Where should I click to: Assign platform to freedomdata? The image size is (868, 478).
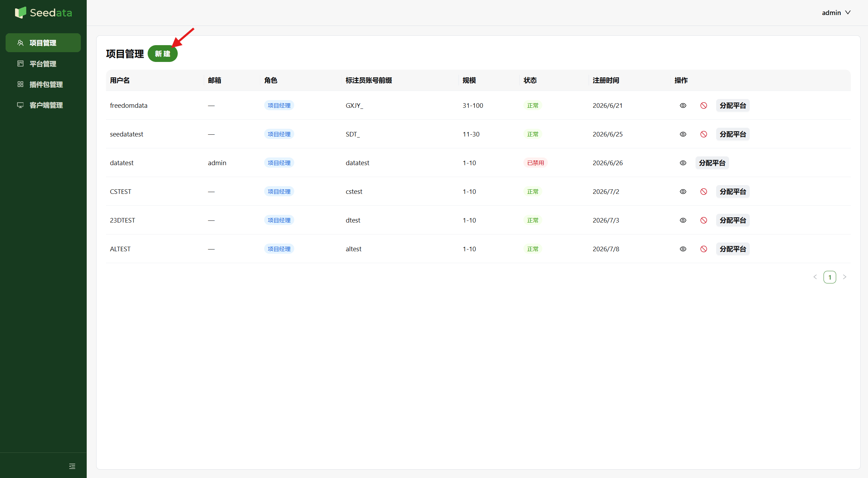click(x=733, y=105)
